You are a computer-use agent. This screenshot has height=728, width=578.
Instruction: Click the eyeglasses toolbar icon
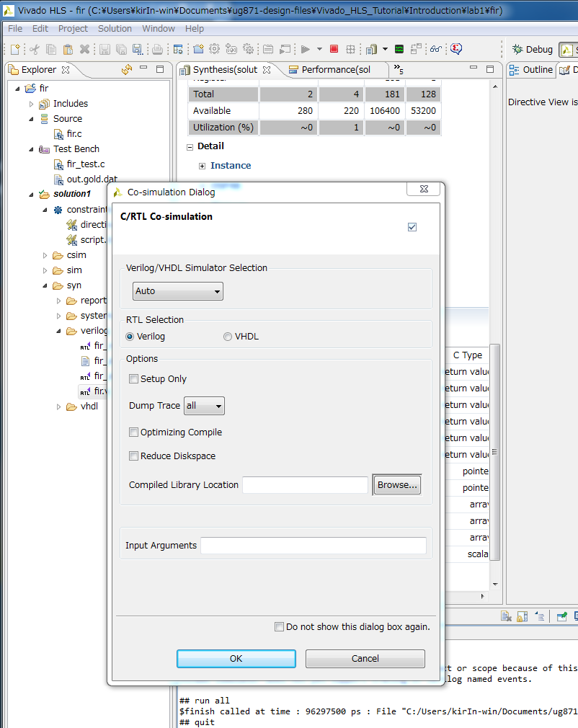point(435,49)
